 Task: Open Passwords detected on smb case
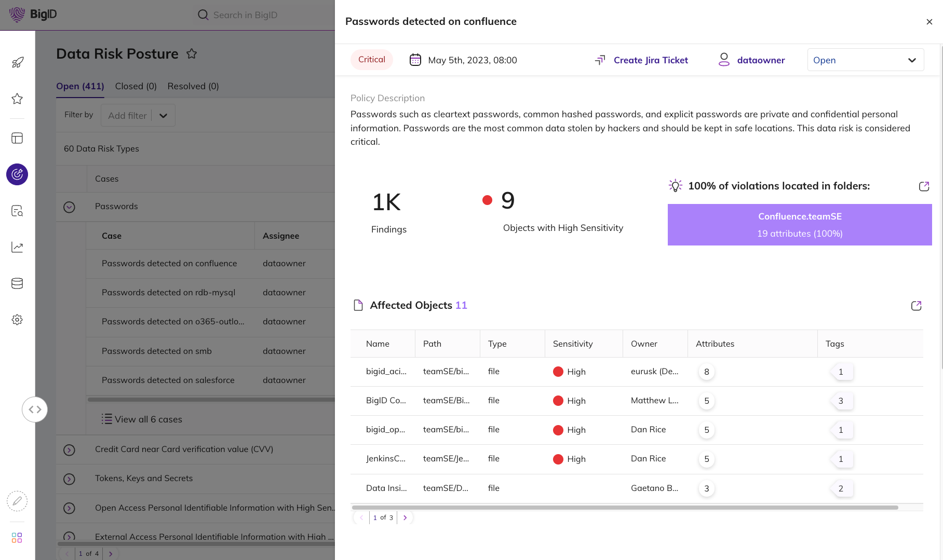click(157, 351)
